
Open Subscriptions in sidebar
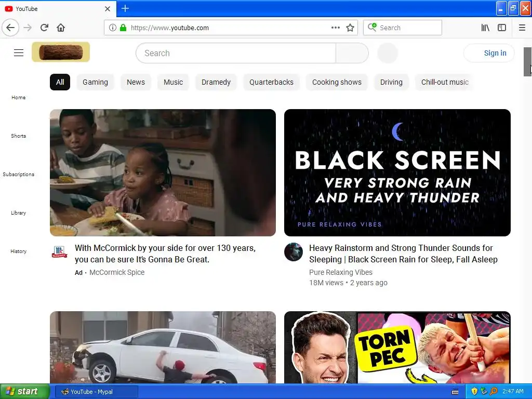pyautogui.click(x=18, y=175)
